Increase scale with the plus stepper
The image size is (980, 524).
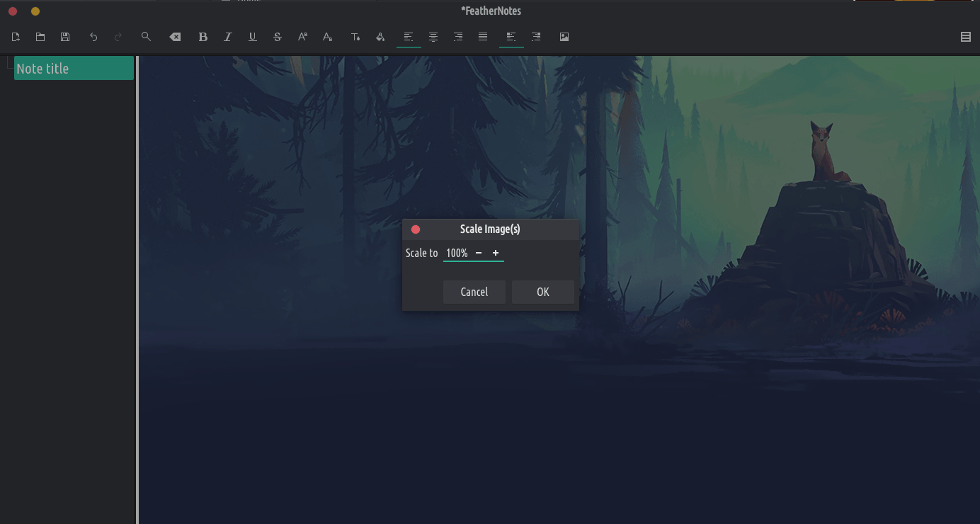[x=496, y=253]
